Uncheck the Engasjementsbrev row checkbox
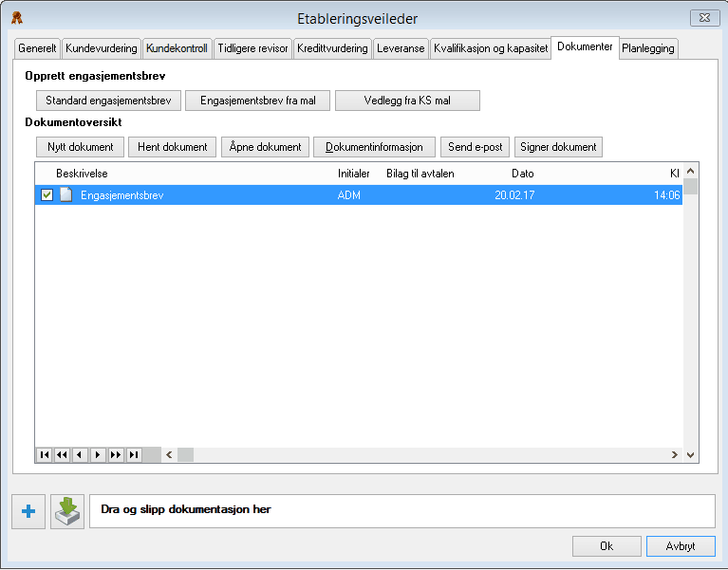The image size is (728, 570). (x=47, y=194)
